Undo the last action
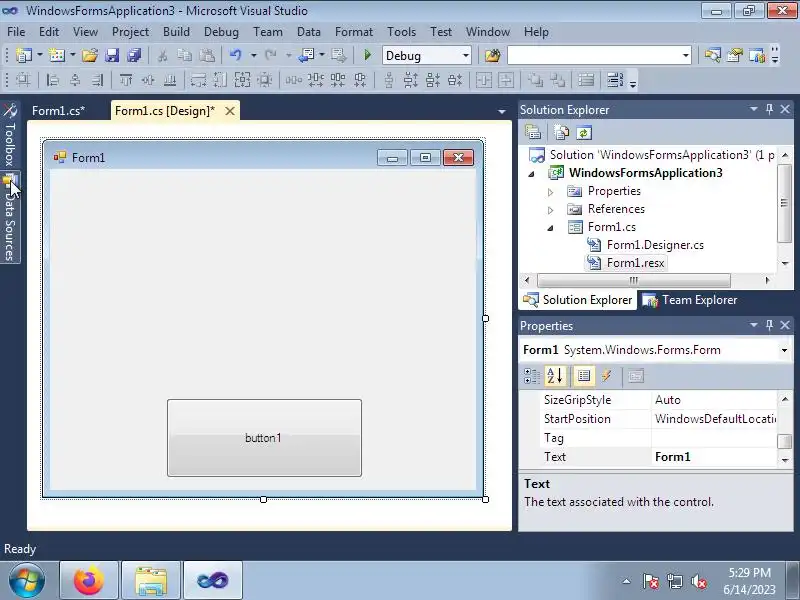Image resolution: width=800 pixels, height=600 pixels. (235, 55)
